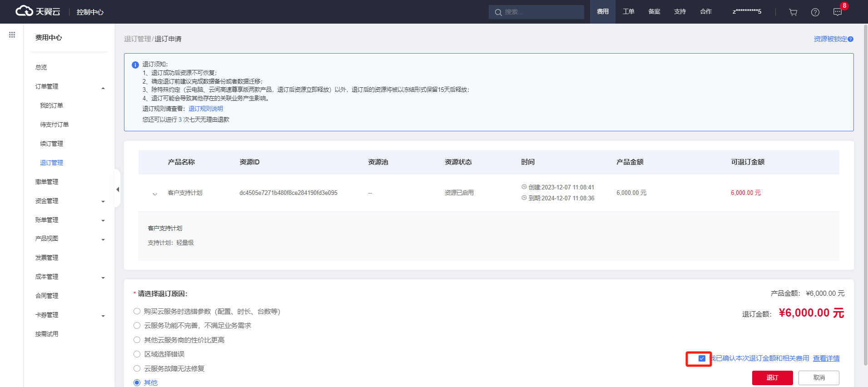This screenshot has width=868, height=387.
Task: Collapse the 客户支持计划 row details
Action: 155,193
